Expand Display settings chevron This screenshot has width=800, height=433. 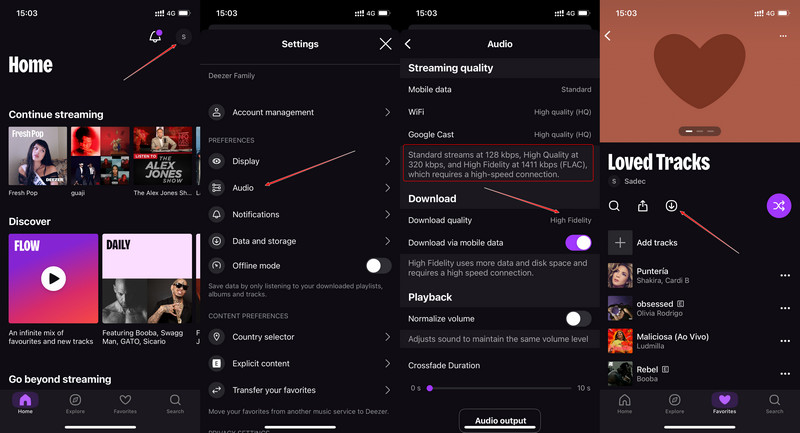point(387,161)
